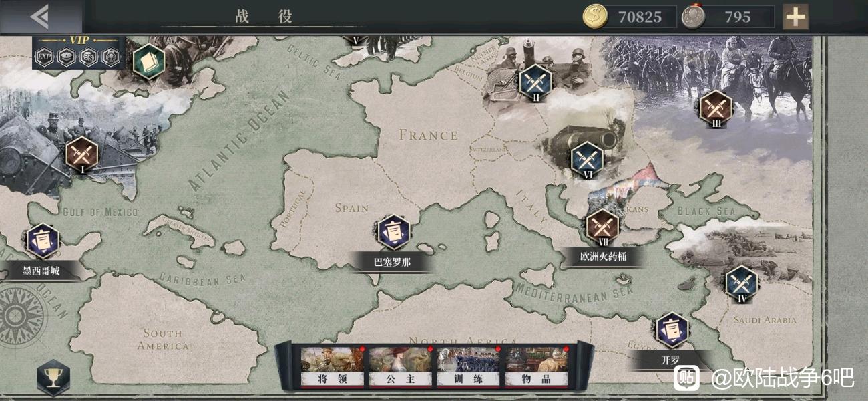Select the 开罗 Cairo mission marker
The image size is (868, 401).
[671, 330]
